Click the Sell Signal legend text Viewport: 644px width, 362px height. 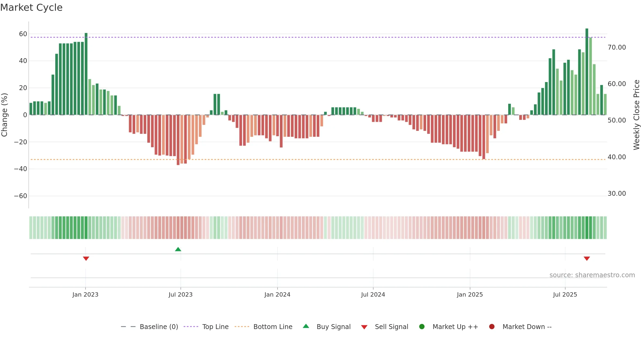[391, 327]
